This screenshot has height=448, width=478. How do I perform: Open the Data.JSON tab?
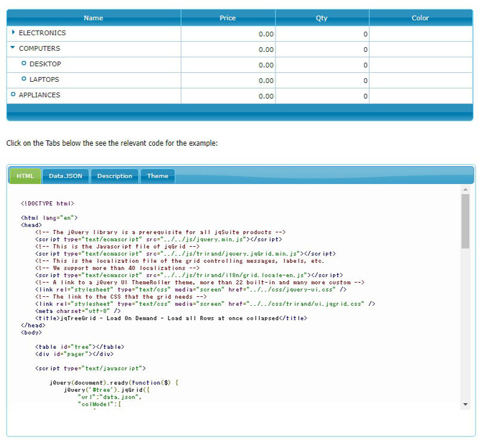coord(66,176)
